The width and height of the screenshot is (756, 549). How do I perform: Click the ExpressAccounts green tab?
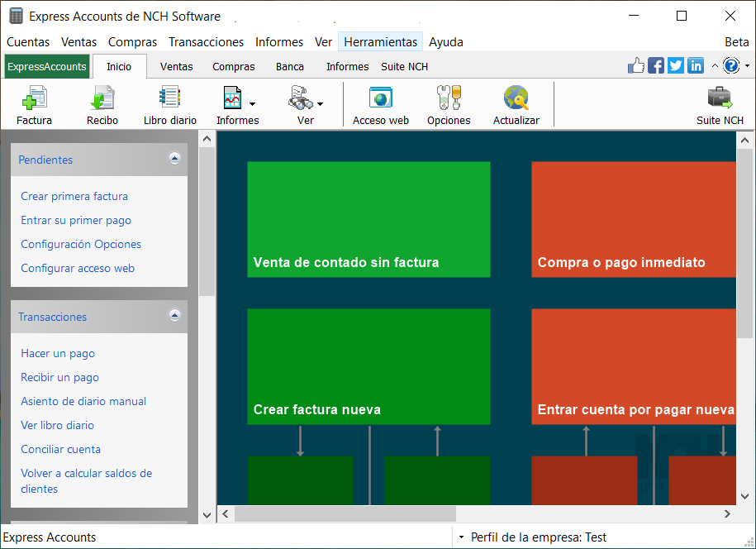click(47, 67)
